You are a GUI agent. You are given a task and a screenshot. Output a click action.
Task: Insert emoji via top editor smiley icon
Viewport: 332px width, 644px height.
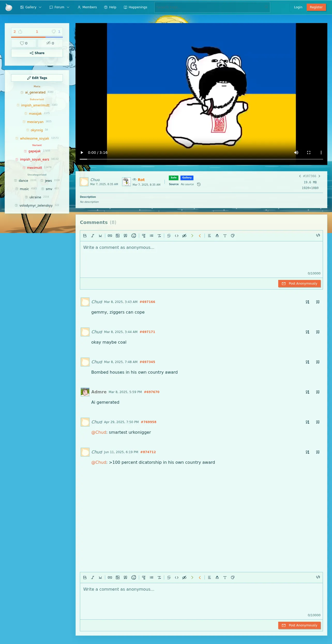[134, 236]
